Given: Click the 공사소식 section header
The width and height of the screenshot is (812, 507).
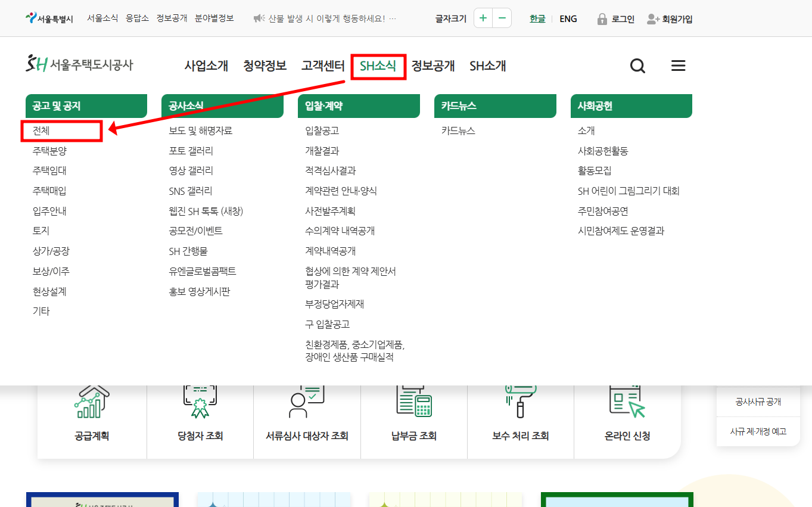Looking at the screenshot, I should point(222,106).
